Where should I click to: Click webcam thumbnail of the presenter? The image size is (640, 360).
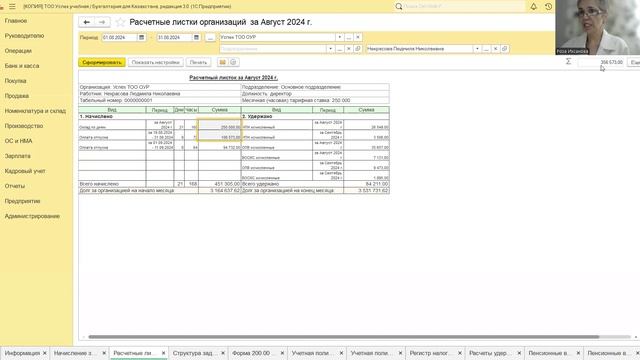pos(598,27)
